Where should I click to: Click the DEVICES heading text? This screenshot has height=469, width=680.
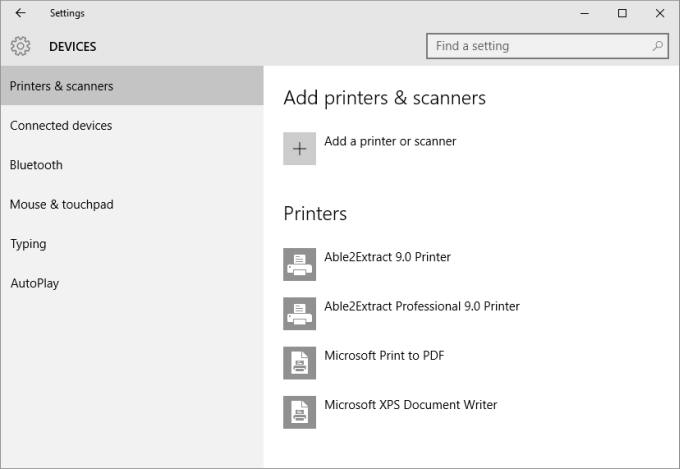72,46
